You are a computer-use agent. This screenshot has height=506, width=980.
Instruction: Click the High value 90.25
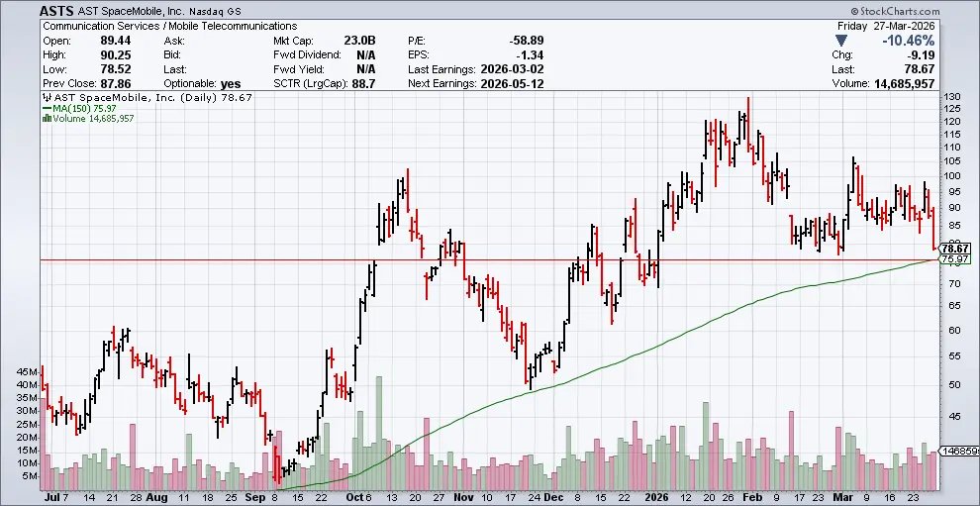click(x=115, y=55)
